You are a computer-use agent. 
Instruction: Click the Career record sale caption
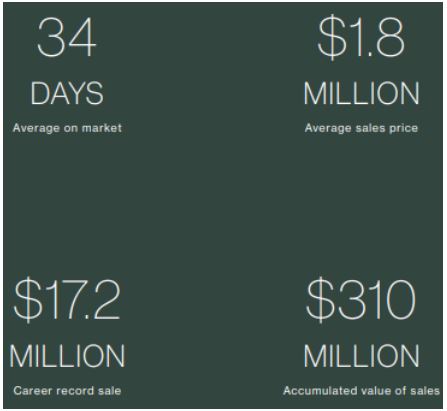click(x=67, y=391)
